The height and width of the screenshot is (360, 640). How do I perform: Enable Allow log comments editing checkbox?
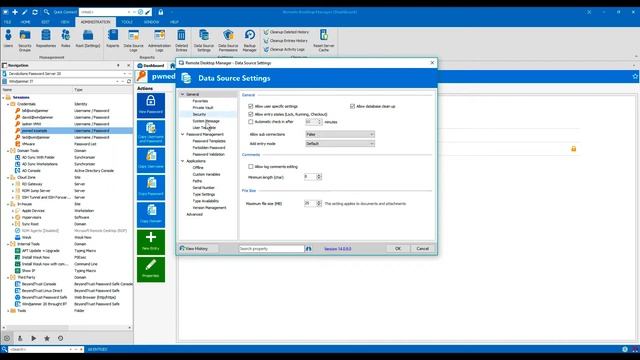tap(251, 167)
